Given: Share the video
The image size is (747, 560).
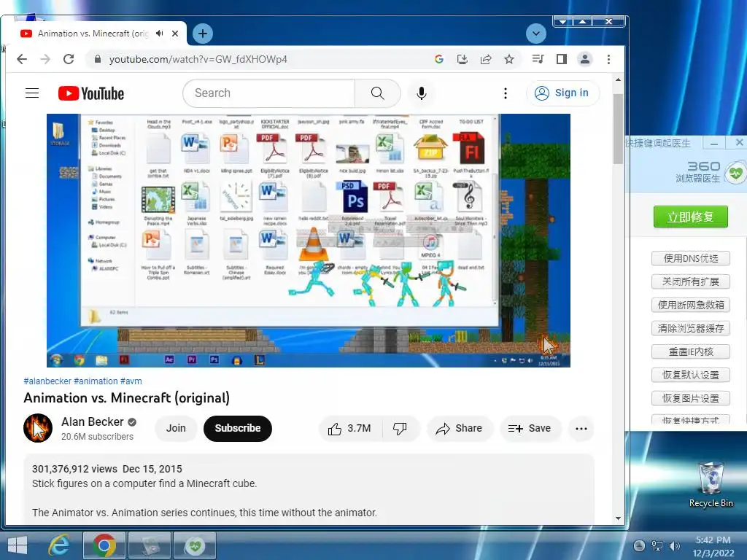Looking at the screenshot, I should (460, 429).
